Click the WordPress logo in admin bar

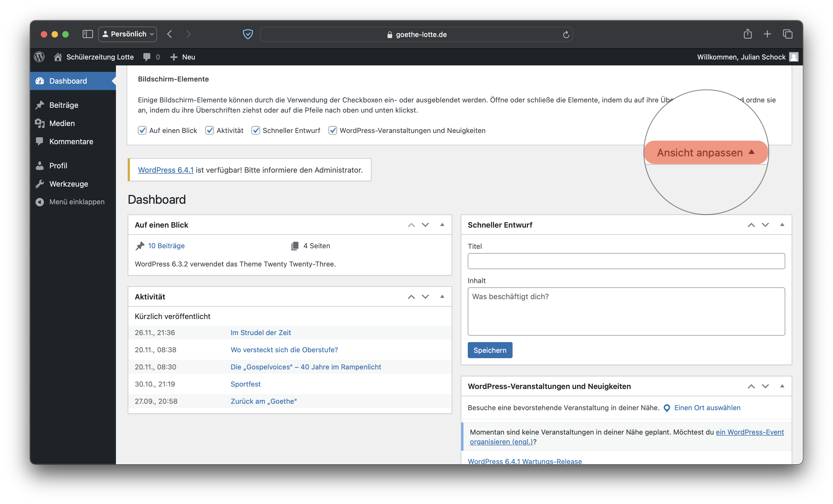pyautogui.click(x=39, y=57)
